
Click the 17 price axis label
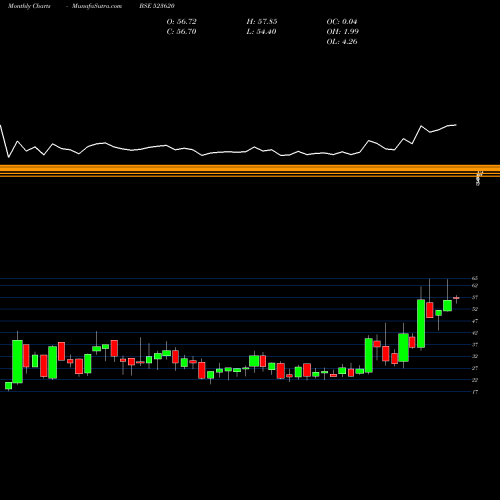coord(475,392)
